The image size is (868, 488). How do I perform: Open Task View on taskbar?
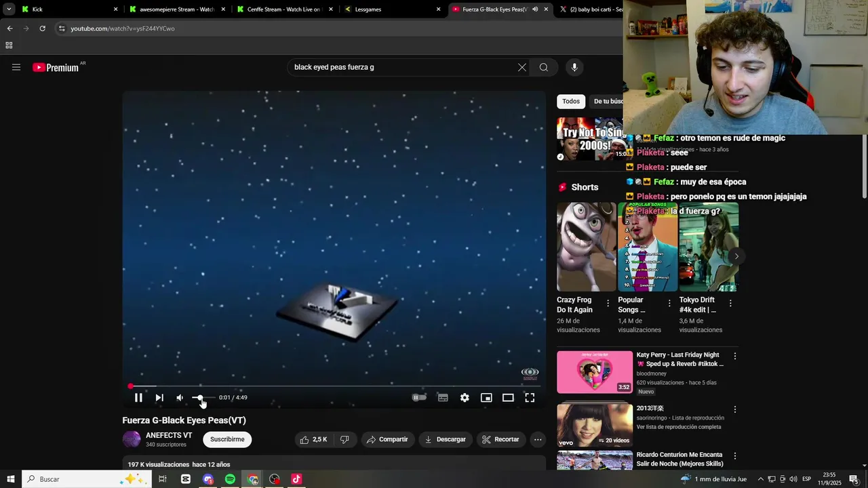[163, 479]
